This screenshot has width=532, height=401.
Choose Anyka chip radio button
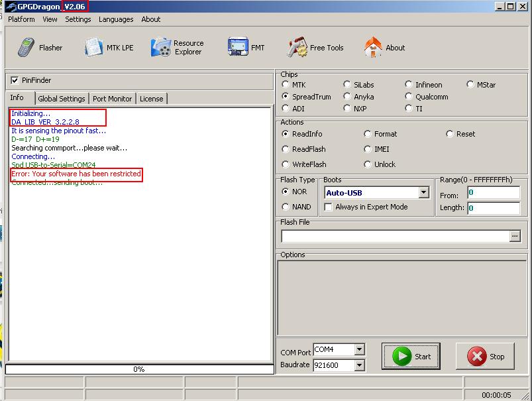pos(346,96)
